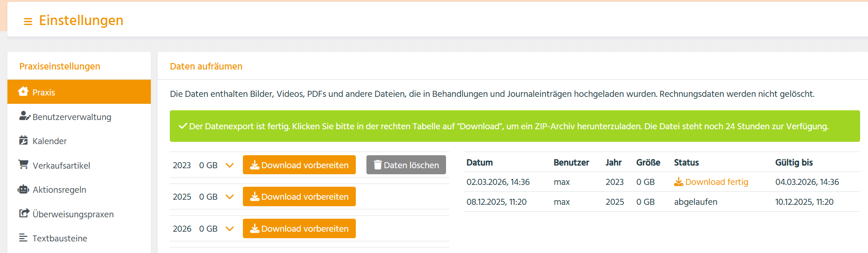Click the Überweisungspraxen share icon
The height and width of the screenshot is (253, 868).
click(x=24, y=214)
